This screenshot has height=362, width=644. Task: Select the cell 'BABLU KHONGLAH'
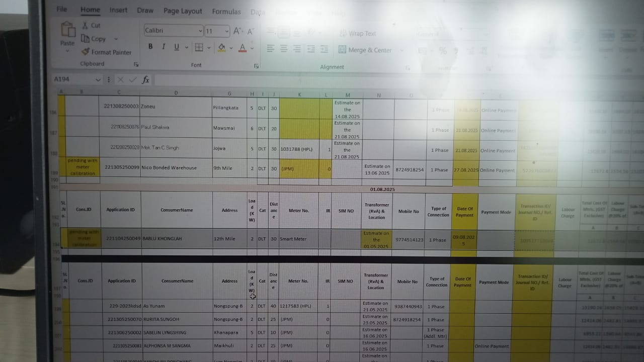pyautogui.click(x=176, y=238)
